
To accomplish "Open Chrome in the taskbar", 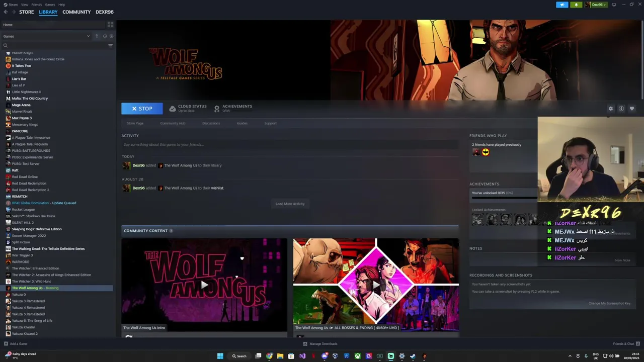I will point(269,356).
